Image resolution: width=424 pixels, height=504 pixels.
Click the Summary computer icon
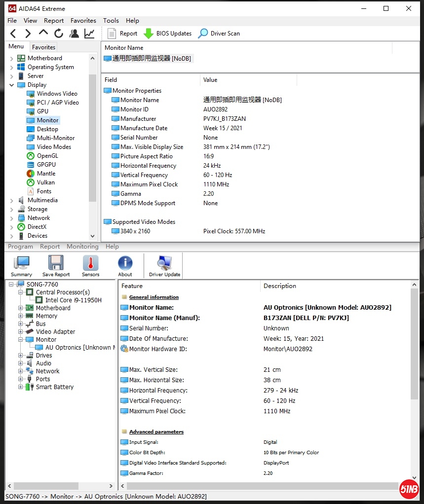tap(21, 266)
